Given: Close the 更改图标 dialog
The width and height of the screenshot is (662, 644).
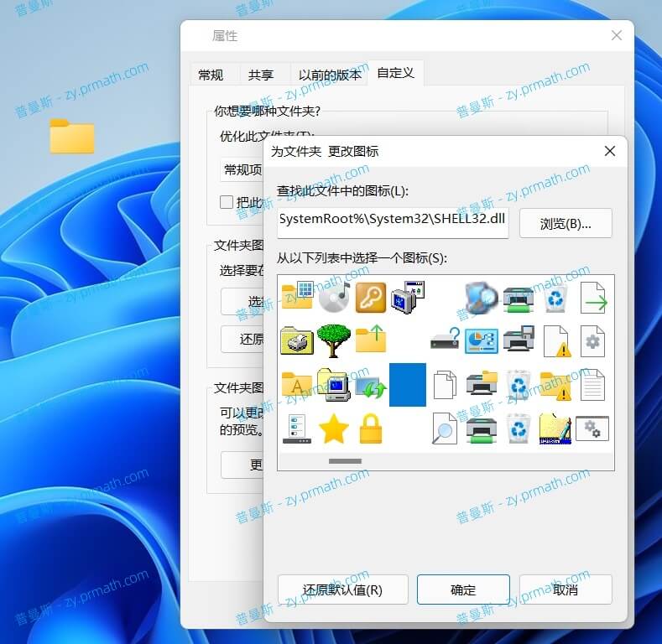Looking at the screenshot, I should pos(610,151).
